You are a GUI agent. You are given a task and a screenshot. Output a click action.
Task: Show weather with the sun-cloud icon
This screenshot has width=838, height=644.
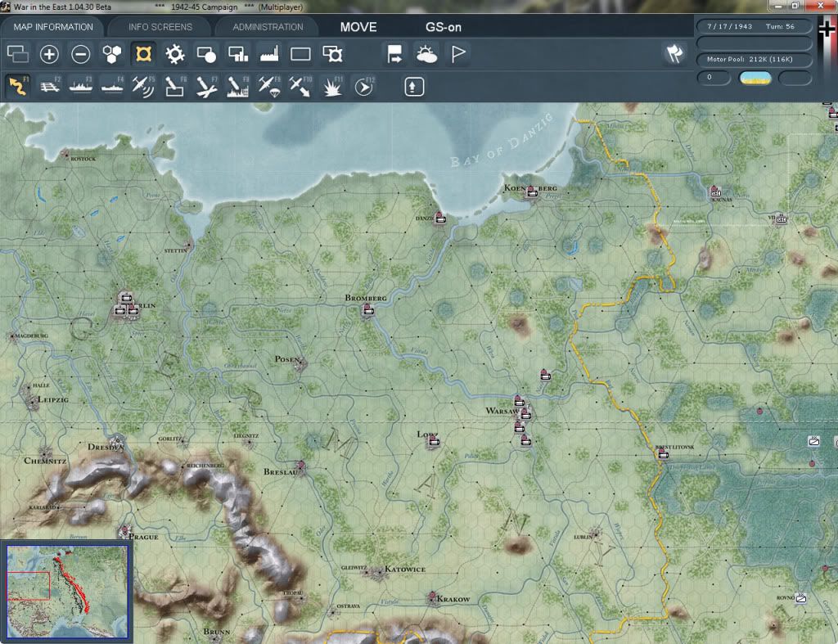pyautogui.click(x=426, y=54)
